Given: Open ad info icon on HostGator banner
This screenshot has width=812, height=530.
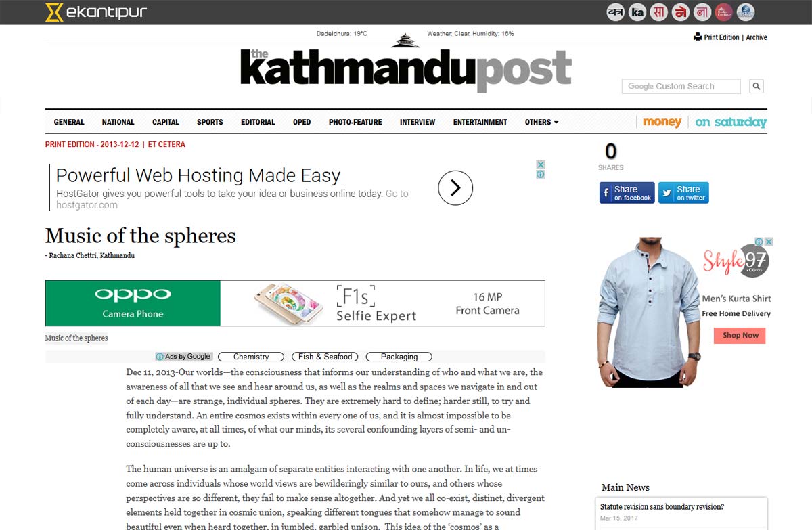Looking at the screenshot, I should pyautogui.click(x=541, y=174).
